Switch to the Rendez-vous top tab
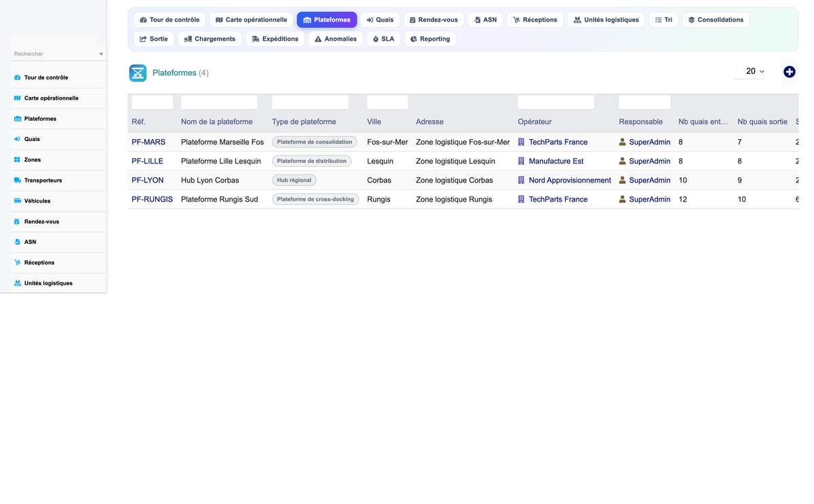 point(433,20)
